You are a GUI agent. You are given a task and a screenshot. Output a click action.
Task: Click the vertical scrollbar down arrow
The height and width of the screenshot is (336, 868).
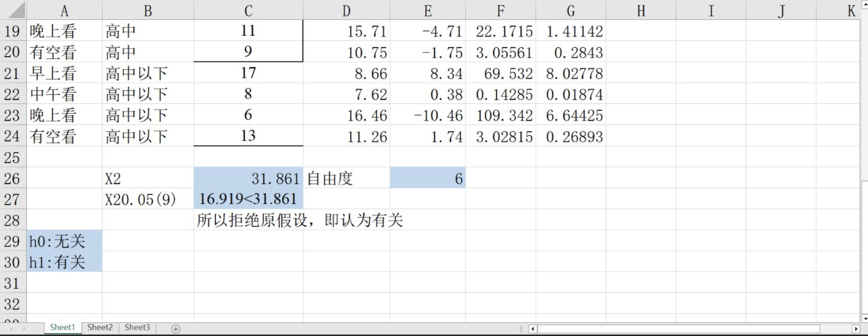click(x=864, y=318)
